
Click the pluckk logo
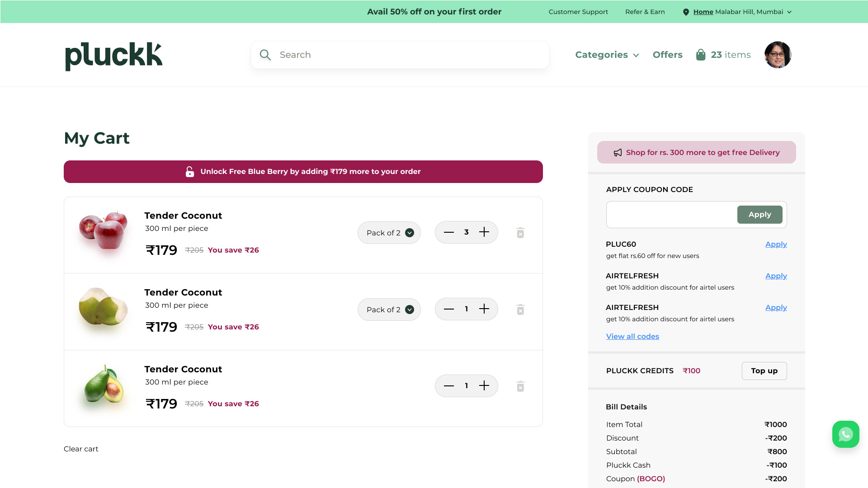point(113,56)
